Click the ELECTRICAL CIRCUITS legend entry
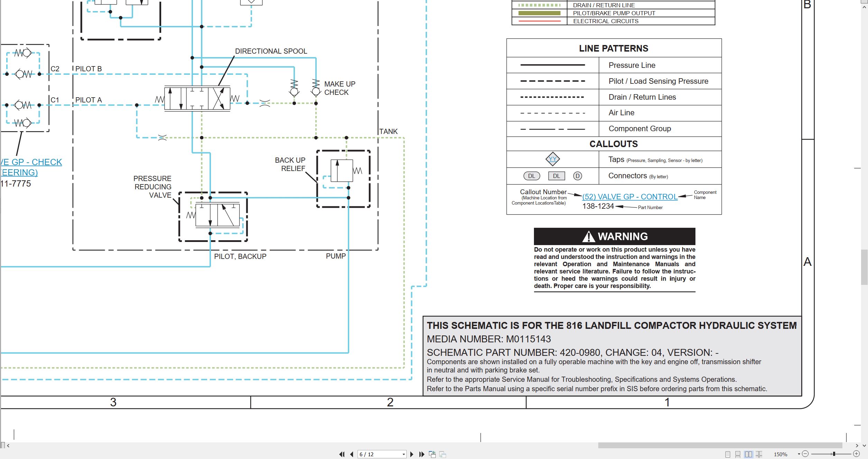This screenshot has width=868, height=459. pos(606,21)
